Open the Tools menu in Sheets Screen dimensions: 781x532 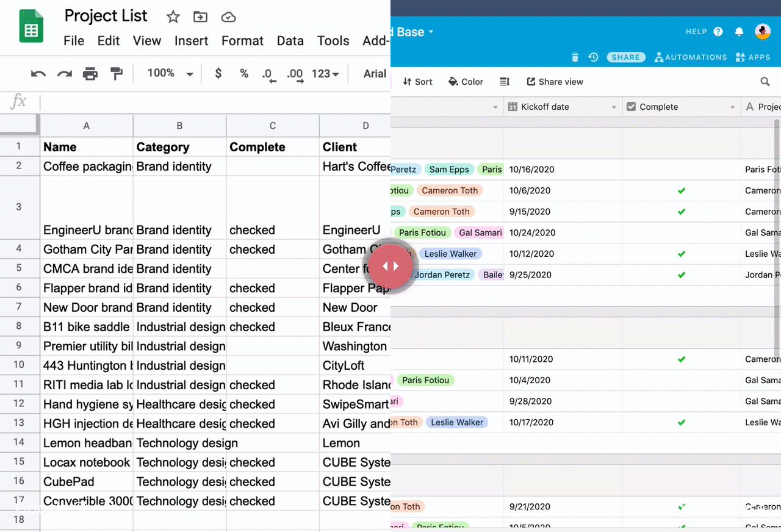tap(333, 41)
